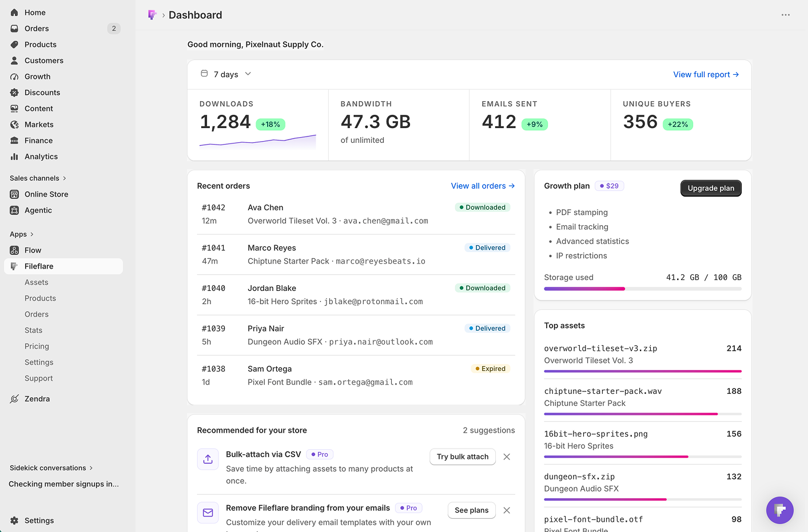Dismiss the Bulk-attach via CSV suggestion

click(x=507, y=457)
